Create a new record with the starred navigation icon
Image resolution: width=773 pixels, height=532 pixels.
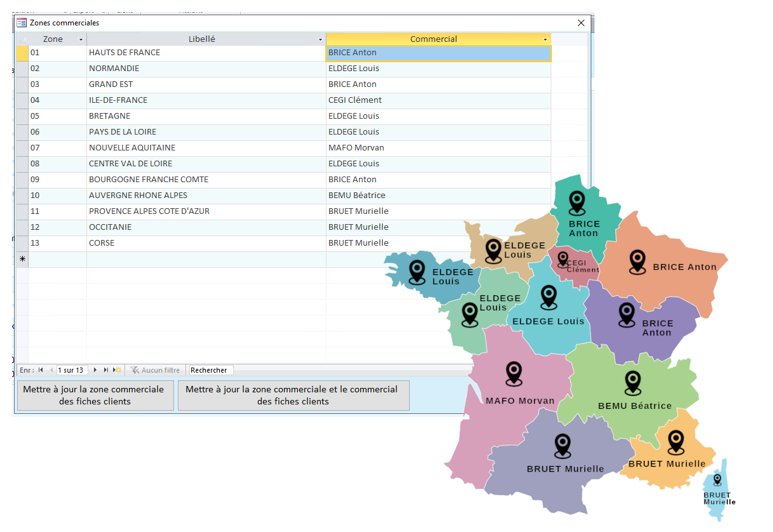117,369
